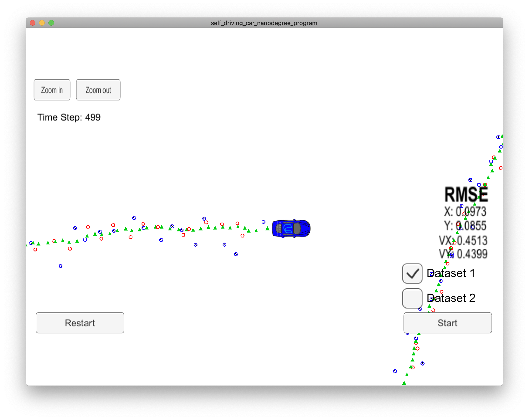Click the green fullscreen window button
Image resolution: width=529 pixels, height=420 pixels.
[51, 23]
